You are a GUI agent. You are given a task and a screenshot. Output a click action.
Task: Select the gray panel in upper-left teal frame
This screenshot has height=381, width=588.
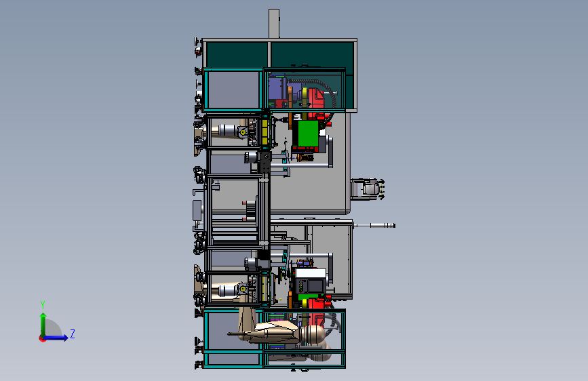point(233,90)
